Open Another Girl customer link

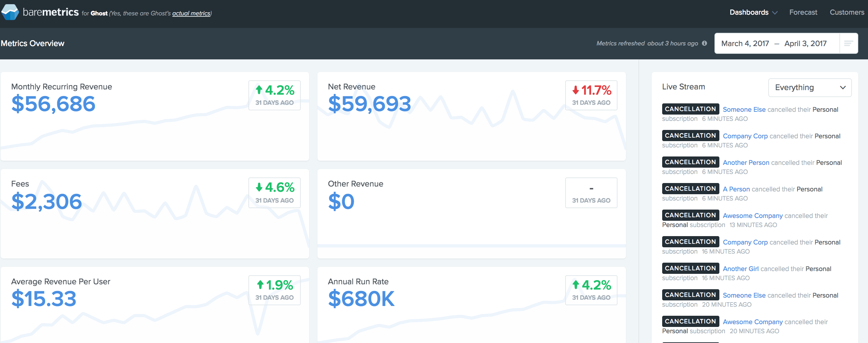tap(741, 269)
